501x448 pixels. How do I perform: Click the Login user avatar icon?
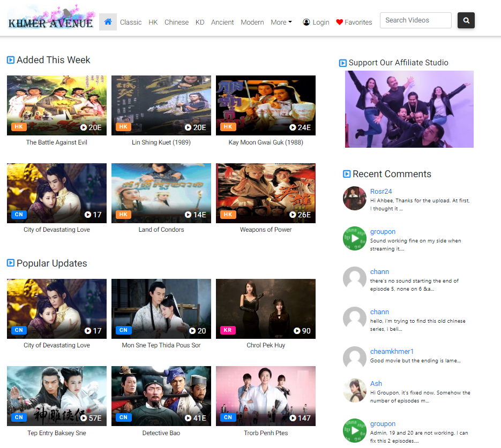tap(306, 22)
